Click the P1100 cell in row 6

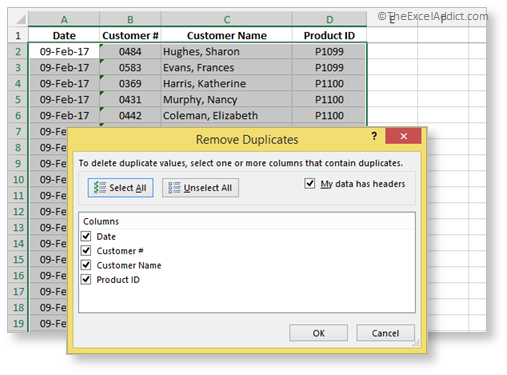point(329,115)
